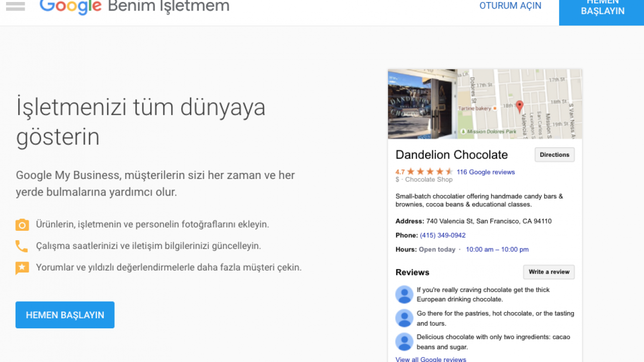Click the Write a review button

pyautogui.click(x=549, y=272)
